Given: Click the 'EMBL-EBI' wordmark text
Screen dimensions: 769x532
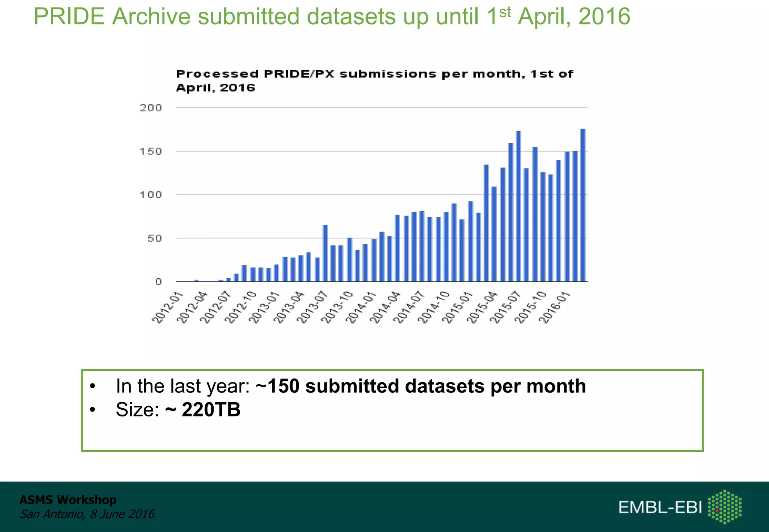Looking at the screenshot, I should [x=660, y=507].
